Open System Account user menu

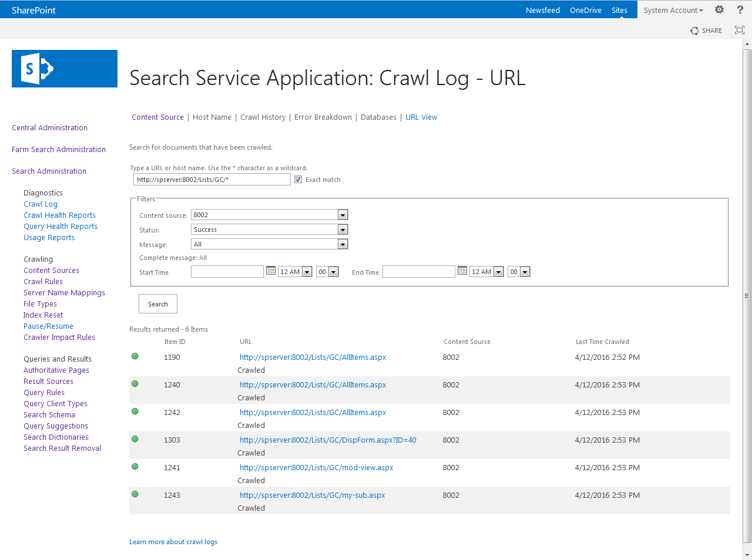click(x=673, y=10)
